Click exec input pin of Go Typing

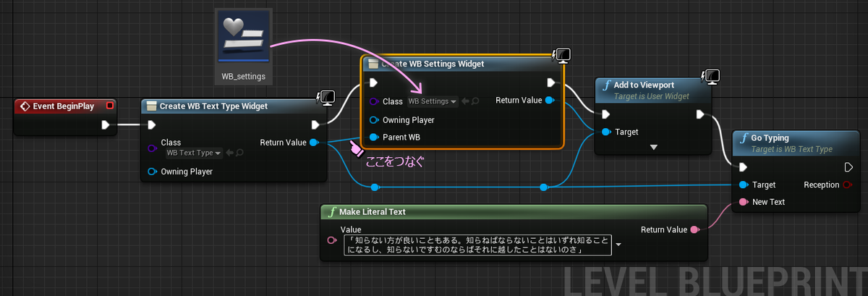click(x=743, y=167)
